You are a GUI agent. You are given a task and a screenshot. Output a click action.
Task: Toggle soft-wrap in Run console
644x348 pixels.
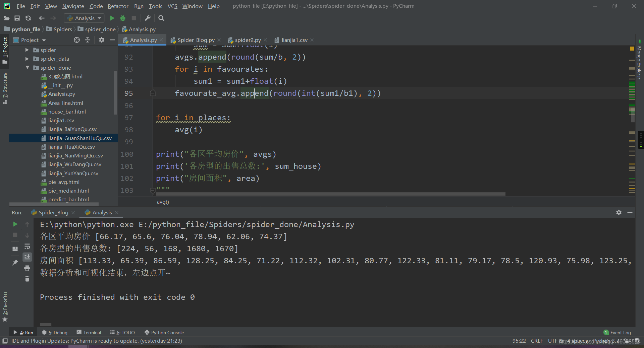[27, 246]
